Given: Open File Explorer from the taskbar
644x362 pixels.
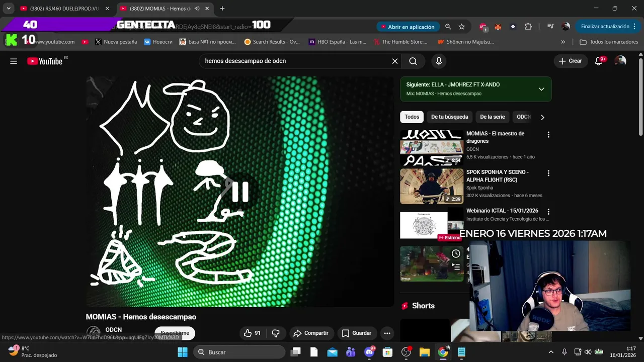Looking at the screenshot, I should point(424,352).
